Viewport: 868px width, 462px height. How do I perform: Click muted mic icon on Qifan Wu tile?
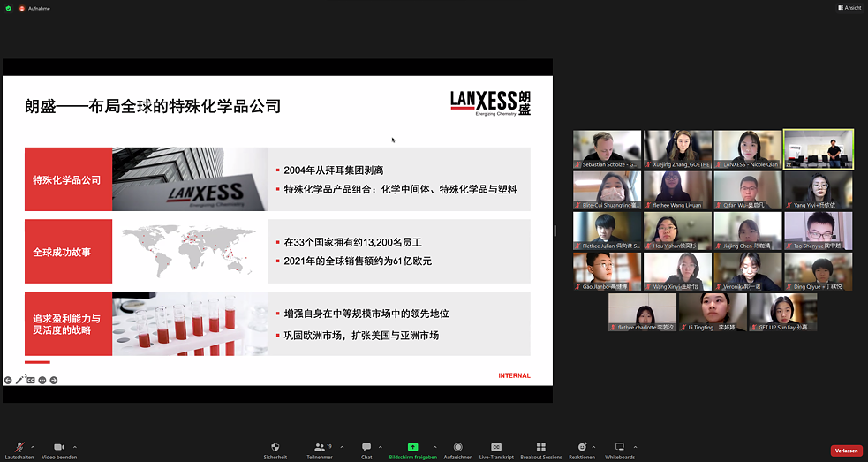pos(719,205)
